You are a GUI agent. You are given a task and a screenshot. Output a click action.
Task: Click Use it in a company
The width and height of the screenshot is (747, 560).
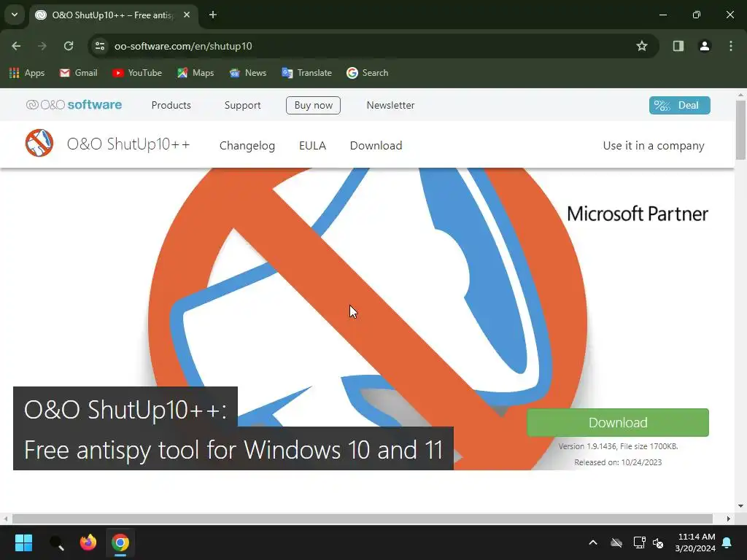click(653, 146)
